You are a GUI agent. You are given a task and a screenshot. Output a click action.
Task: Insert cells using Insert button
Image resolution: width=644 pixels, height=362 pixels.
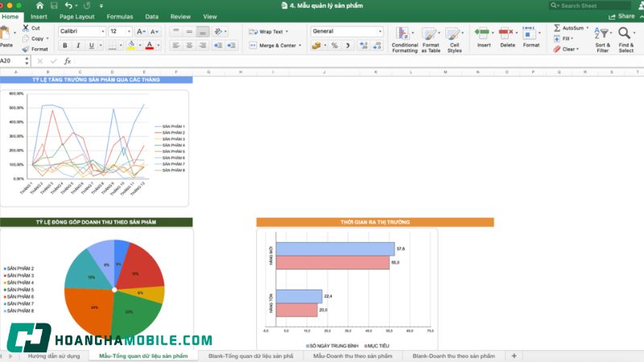click(x=484, y=37)
